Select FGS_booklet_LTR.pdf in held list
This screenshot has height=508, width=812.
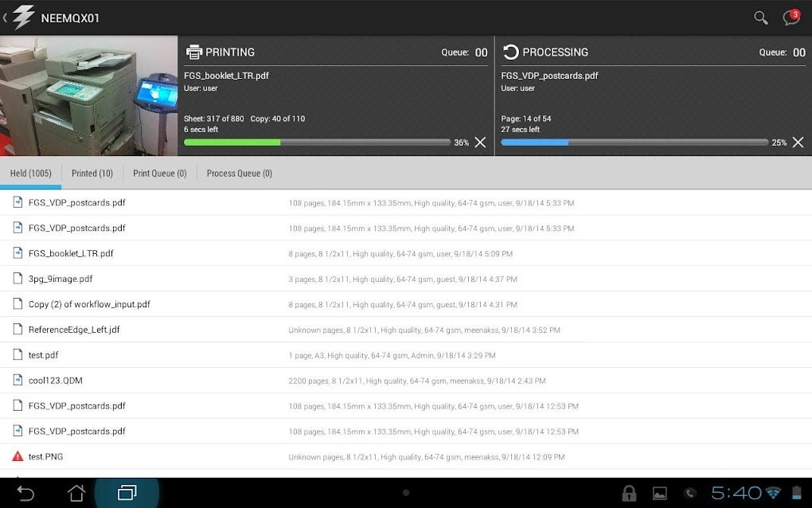(71, 254)
